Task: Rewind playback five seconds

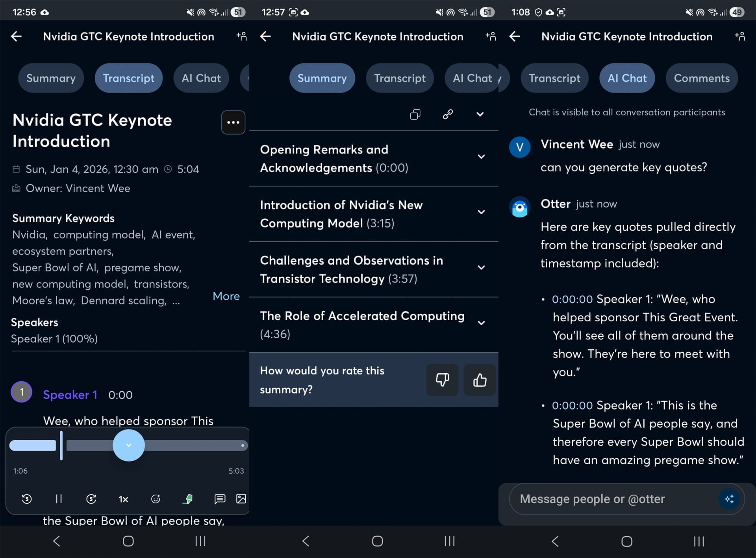Action: tap(27, 499)
